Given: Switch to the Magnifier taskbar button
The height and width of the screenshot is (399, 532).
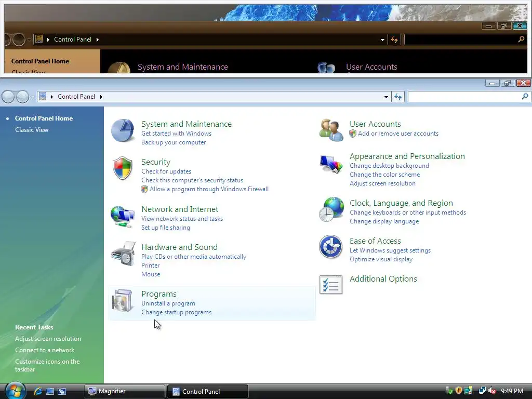Looking at the screenshot, I should [125, 392].
